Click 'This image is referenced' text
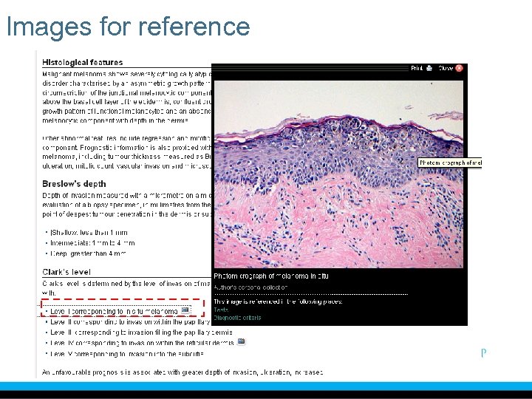 coord(279,301)
